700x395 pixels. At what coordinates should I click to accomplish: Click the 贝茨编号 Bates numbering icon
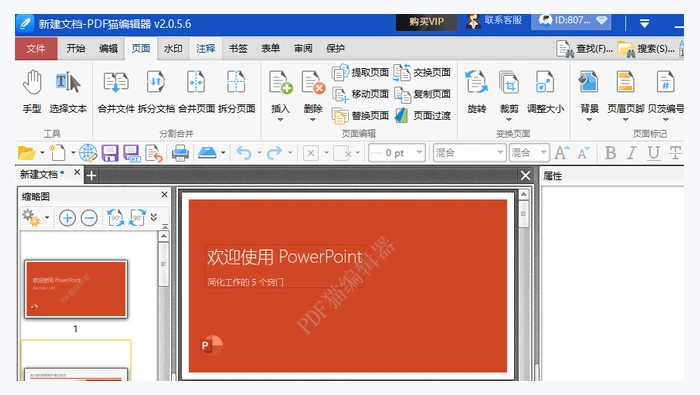click(665, 82)
